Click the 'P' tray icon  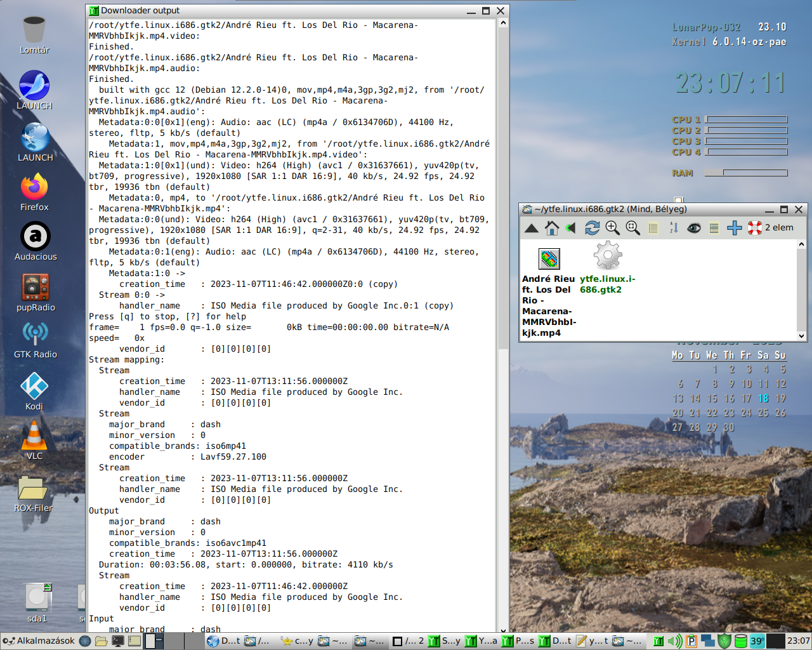click(x=691, y=641)
